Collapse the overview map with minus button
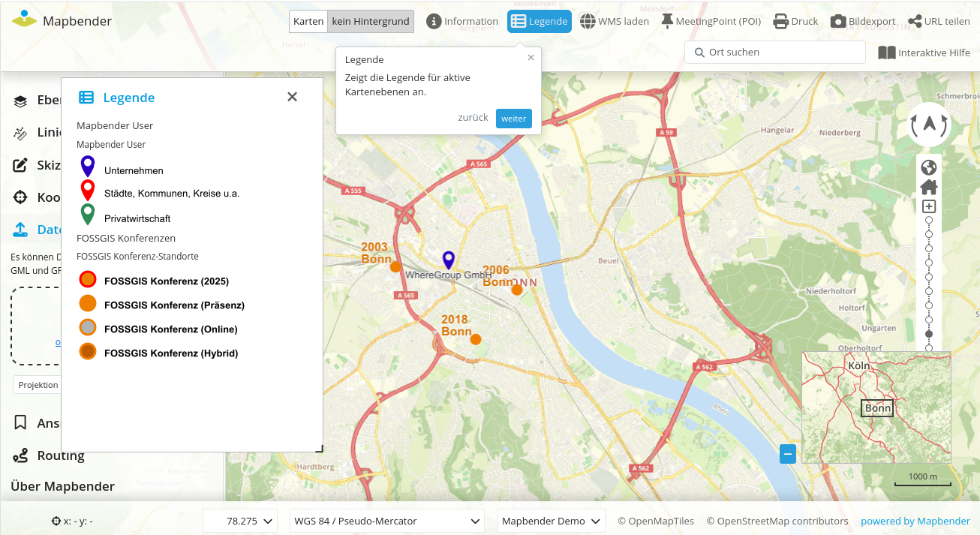Image resolution: width=980 pixels, height=535 pixels. [x=788, y=454]
